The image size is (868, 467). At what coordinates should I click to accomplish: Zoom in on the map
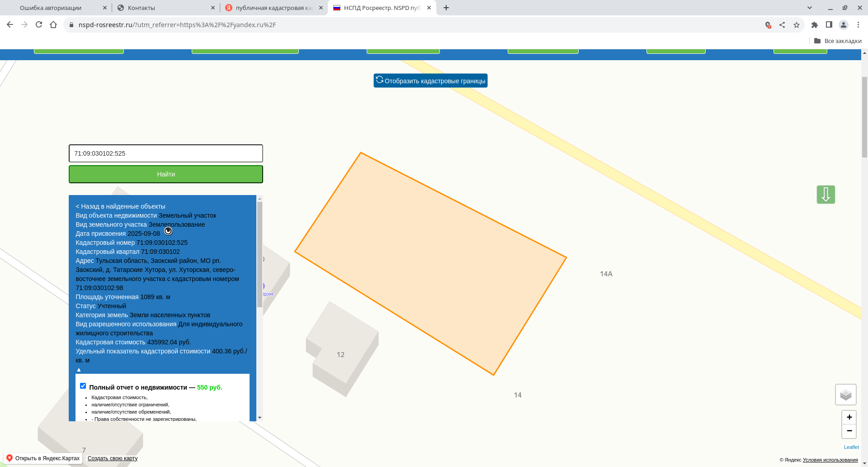(849, 417)
